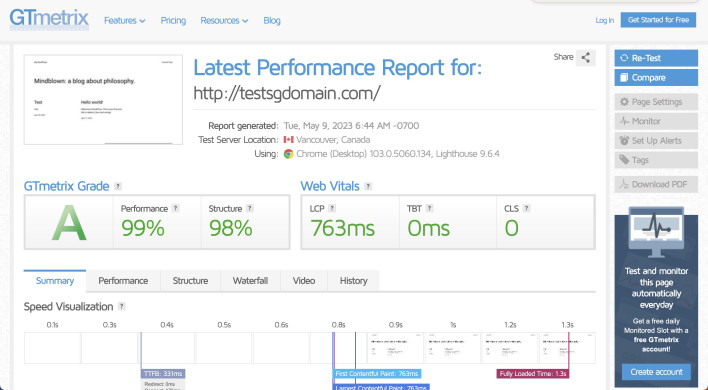Click the 98% Structure score

click(231, 228)
